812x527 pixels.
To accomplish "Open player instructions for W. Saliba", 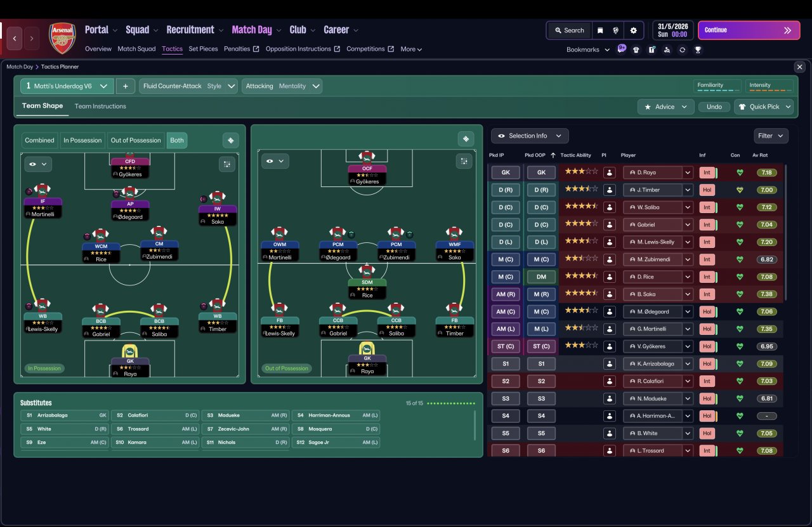I will 610,207.
